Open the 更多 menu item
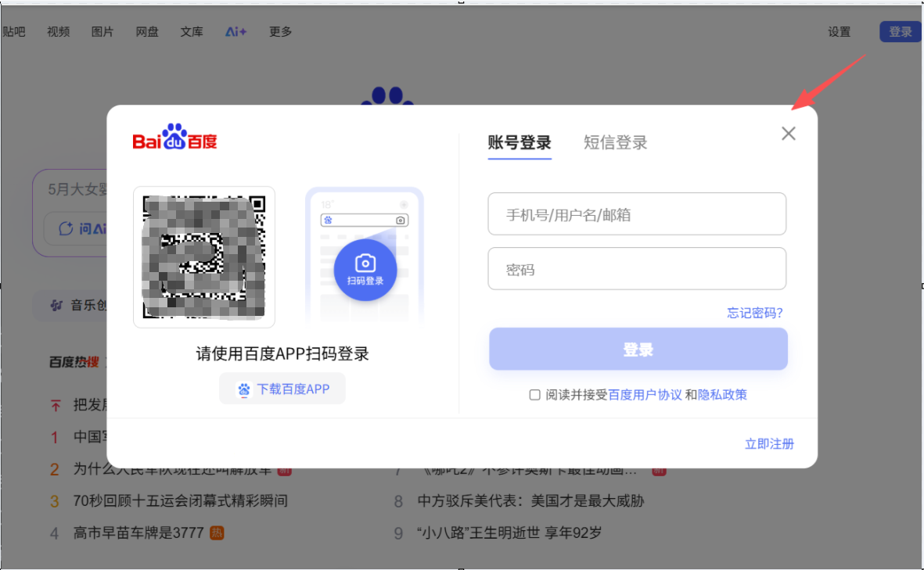This screenshot has height=570, width=924. 281,32
